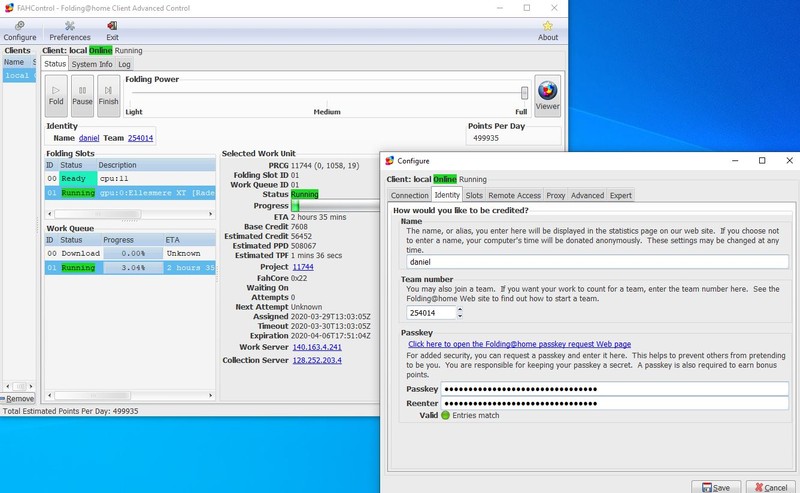Click the Folding Power slider handle
The image size is (800, 493).
point(524,92)
